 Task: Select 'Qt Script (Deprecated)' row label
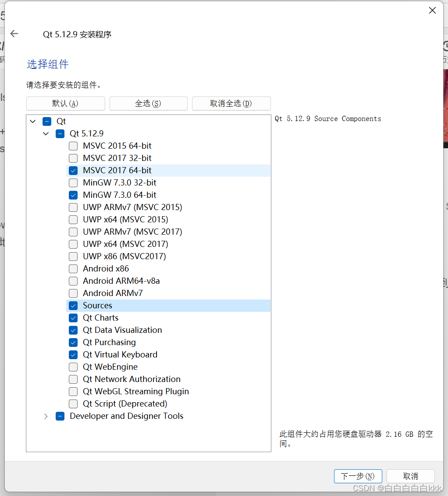[x=125, y=403]
